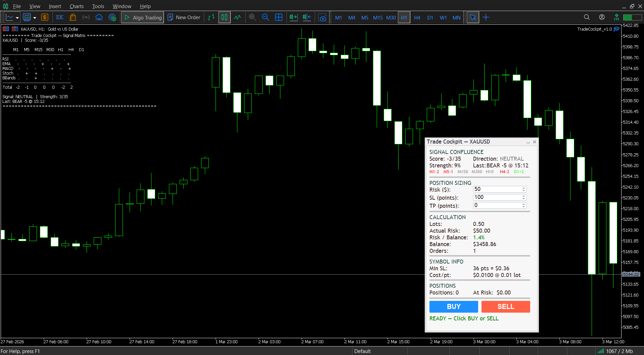Switch chart to line chart icon
The width and height of the screenshot is (644, 355).
point(237,17)
